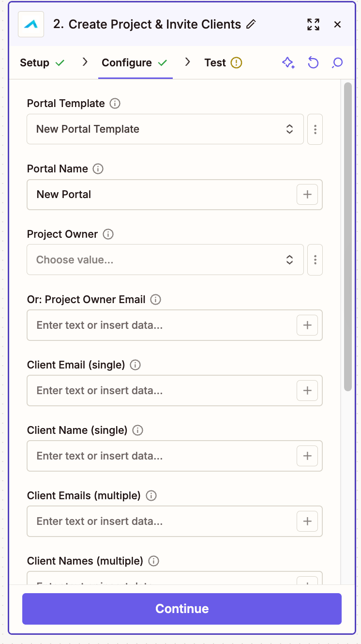Click the search magnifier icon
The width and height of the screenshot is (361, 644).
337,63
